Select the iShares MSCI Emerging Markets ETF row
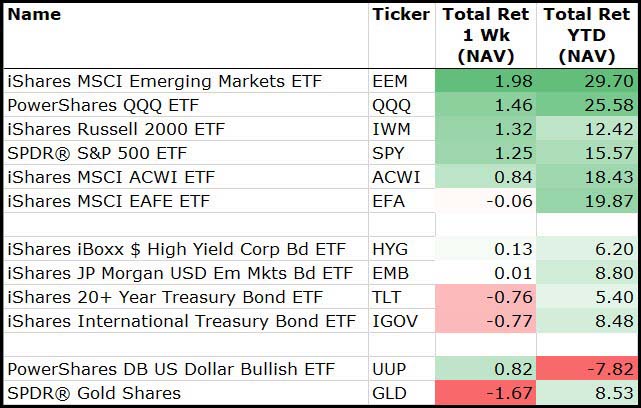The width and height of the screenshot is (641, 408). coord(165,81)
